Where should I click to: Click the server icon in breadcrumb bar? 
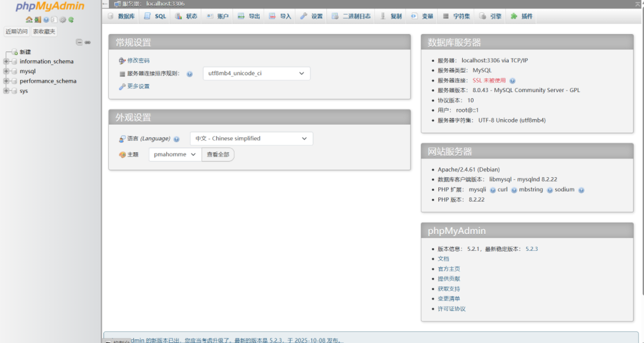[x=117, y=4]
